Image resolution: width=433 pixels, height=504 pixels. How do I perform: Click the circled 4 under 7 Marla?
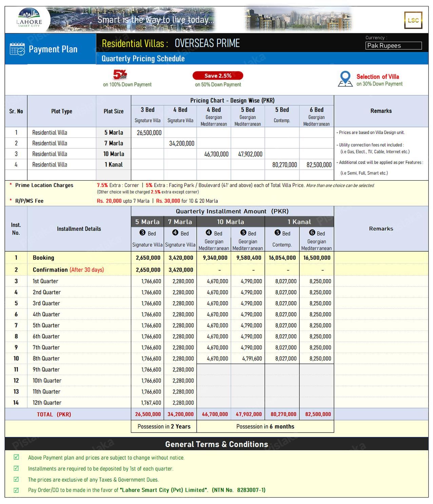(x=175, y=233)
